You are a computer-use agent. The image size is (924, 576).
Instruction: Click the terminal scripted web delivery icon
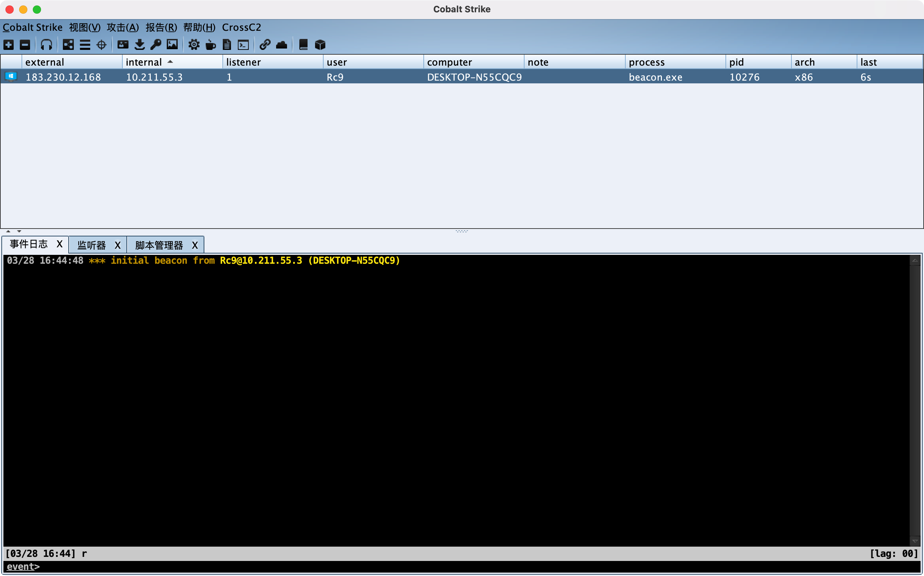pyautogui.click(x=244, y=45)
